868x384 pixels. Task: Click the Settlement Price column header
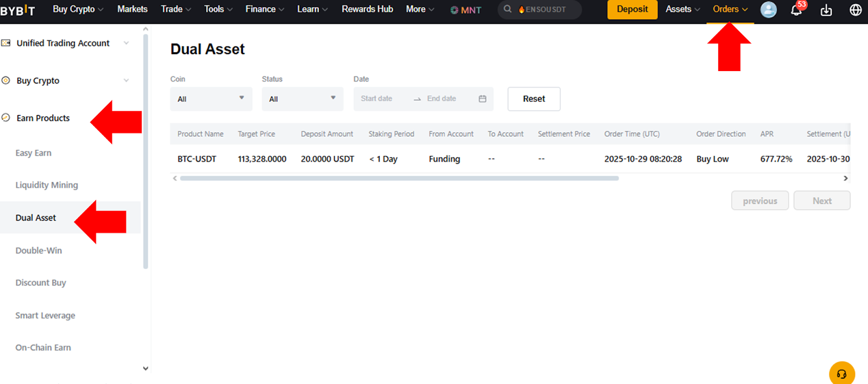point(564,134)
